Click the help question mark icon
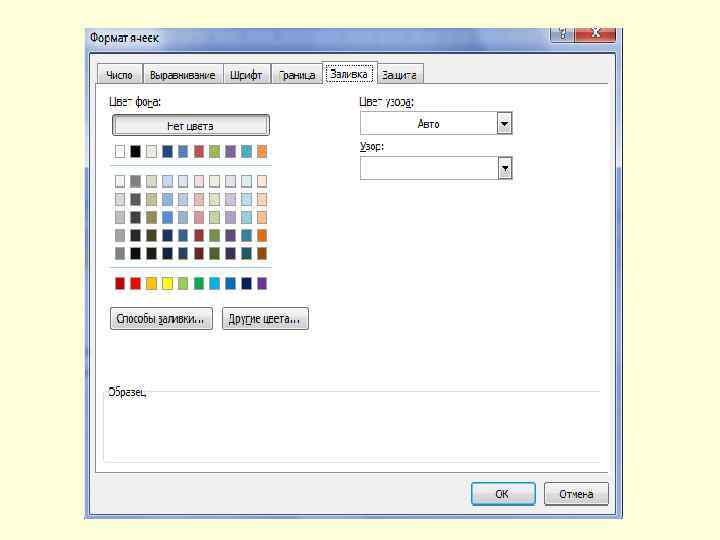 [x=562, y=34]
